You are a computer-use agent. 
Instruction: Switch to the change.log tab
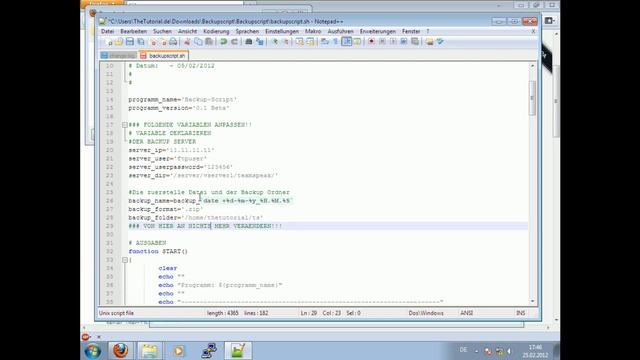tap(118, 56)
